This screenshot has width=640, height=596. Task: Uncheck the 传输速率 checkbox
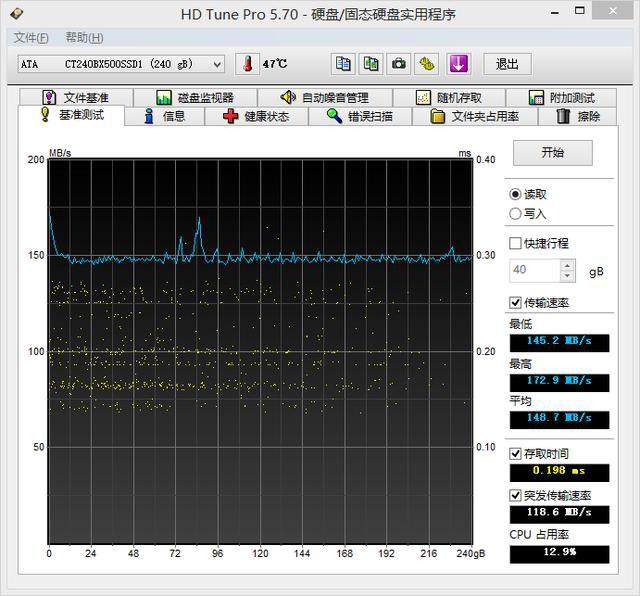(516, 302)
